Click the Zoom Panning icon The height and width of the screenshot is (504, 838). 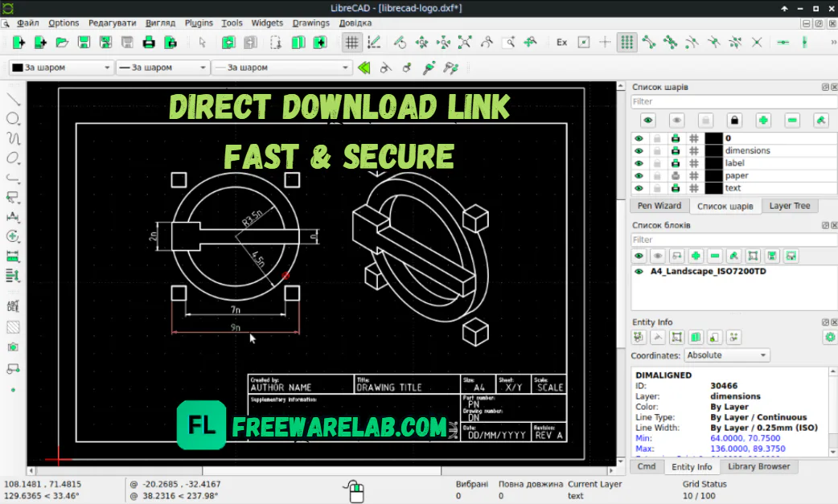[530, 42]
